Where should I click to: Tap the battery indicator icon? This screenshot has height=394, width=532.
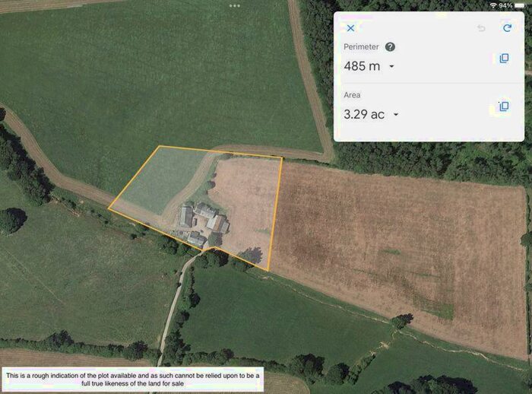(519, 5)
